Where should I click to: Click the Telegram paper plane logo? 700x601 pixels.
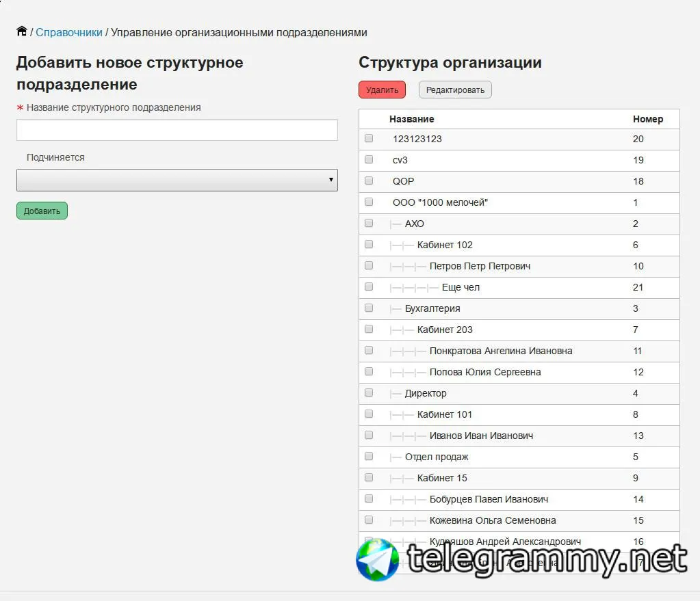point(377,559)
